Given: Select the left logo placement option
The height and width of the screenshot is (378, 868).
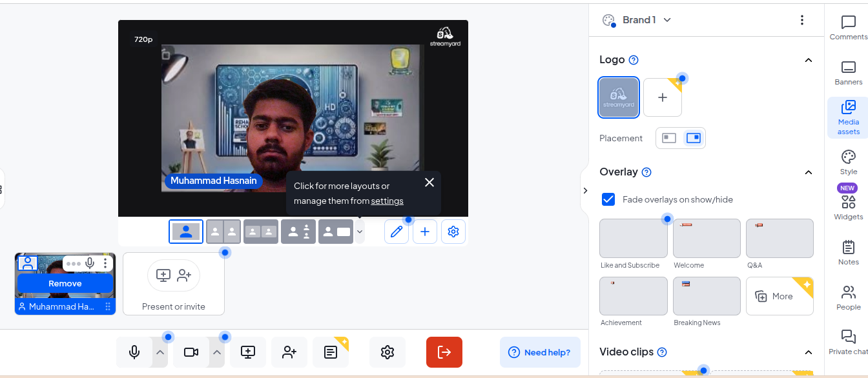Looking at the screenshot, I should (x=669, y=138).
